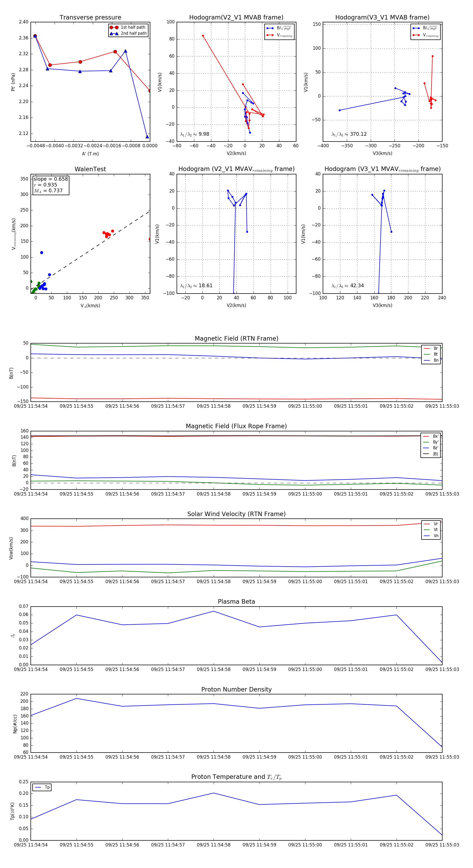Select the top-left red point in V2_V1 MVAB hodogram

[203, 36]
